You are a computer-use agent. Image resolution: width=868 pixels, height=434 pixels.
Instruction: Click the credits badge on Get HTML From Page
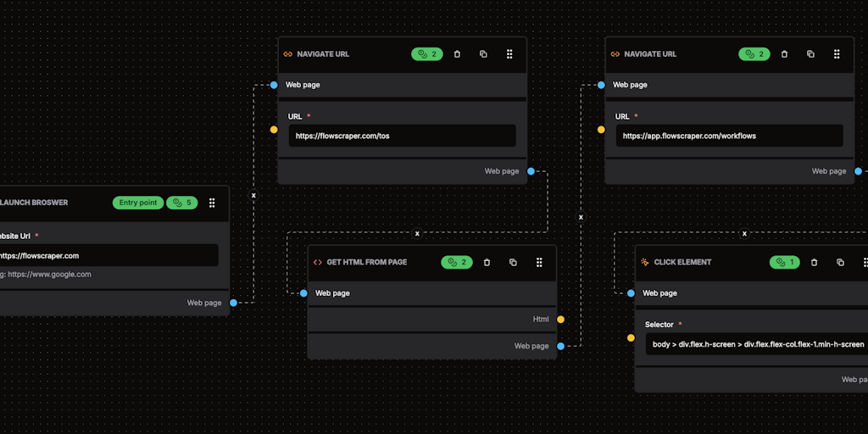457,263
